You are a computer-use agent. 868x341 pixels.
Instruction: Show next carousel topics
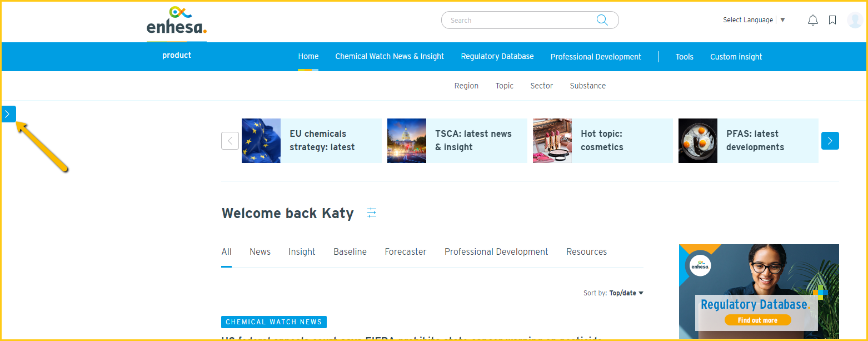pos(830,141)
